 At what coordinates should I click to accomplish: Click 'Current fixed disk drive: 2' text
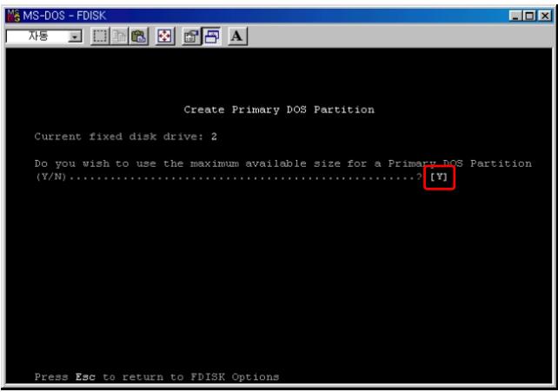(126, 136)
